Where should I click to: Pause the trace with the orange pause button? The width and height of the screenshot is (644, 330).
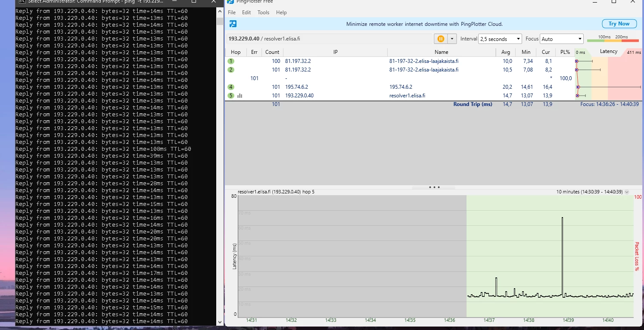click(x=441, y=39)
